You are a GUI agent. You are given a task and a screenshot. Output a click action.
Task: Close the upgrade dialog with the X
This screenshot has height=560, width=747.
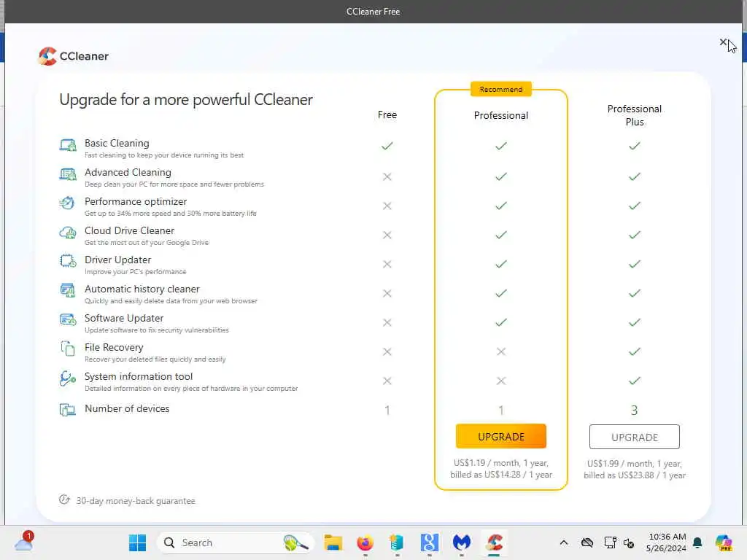[x=723, y=42]
